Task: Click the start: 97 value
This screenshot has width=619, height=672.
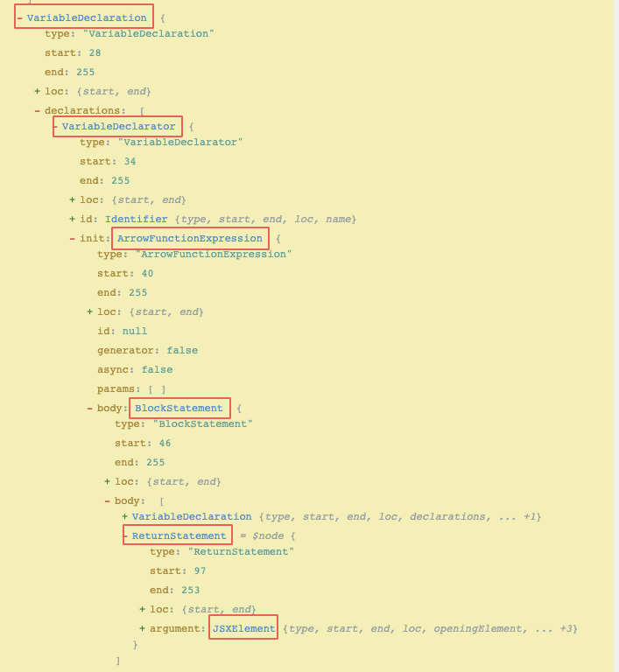Action: click(x=200, y=570)
